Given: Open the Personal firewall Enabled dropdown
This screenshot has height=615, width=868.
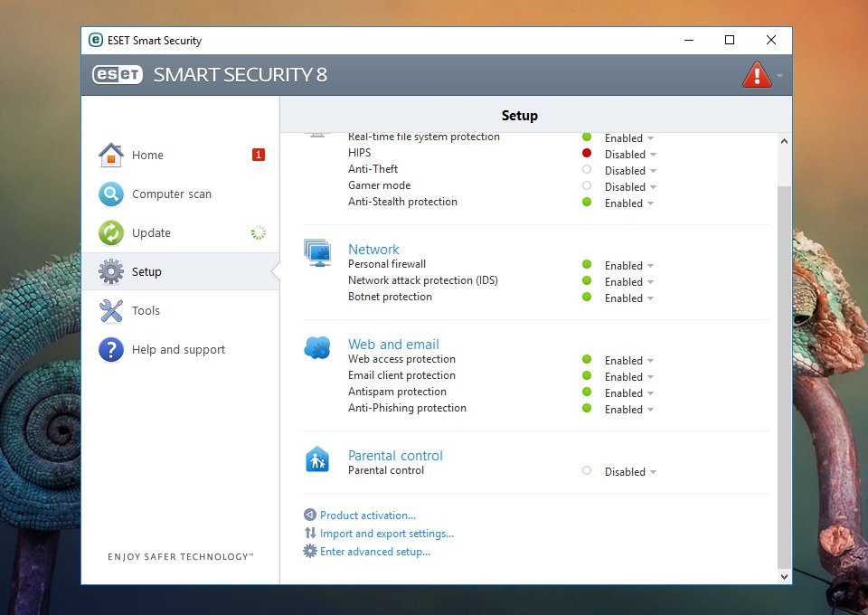Looking at the screenshot, I should point(629,266).
